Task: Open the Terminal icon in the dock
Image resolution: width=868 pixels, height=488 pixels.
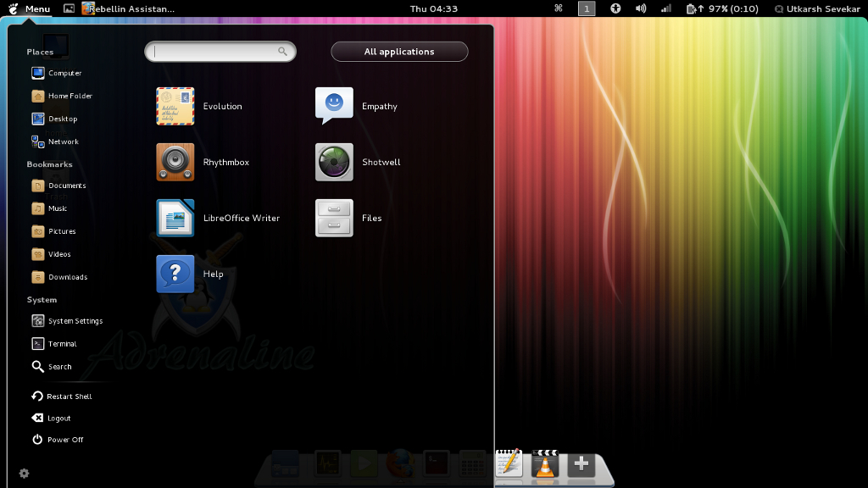Action: 437,463
